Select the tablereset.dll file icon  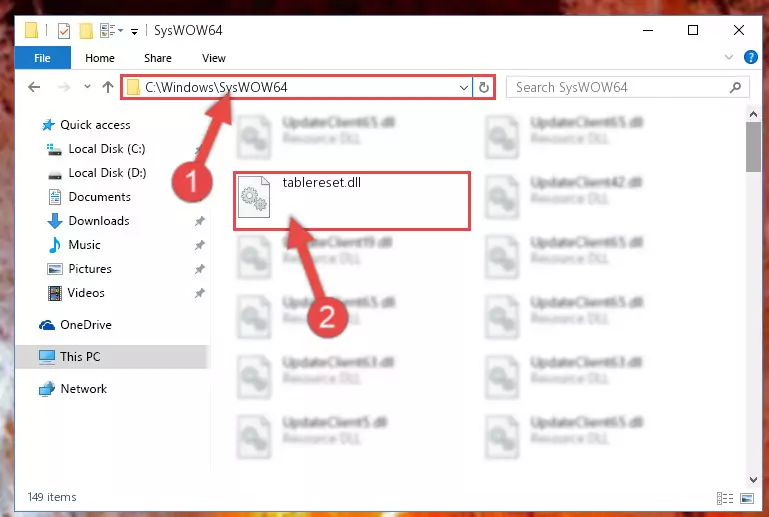(x=254, y=197)
